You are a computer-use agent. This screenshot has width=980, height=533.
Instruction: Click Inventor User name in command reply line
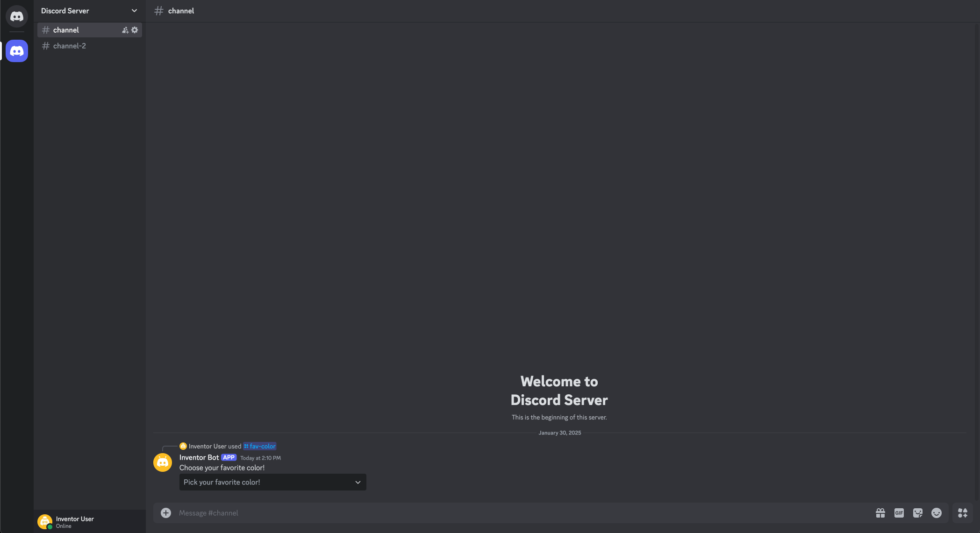tap(207, 446)
